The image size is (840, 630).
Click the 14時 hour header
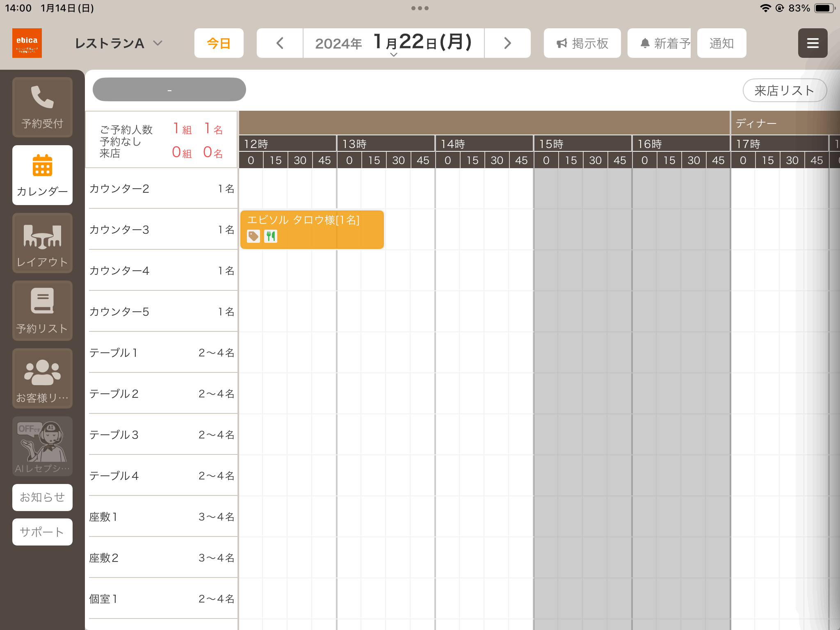[484, 144]
